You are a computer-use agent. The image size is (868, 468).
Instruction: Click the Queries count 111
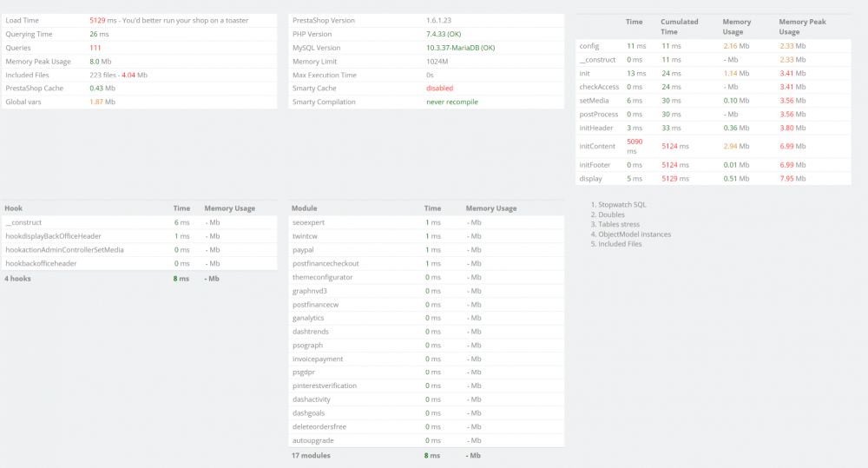point(95,48)
